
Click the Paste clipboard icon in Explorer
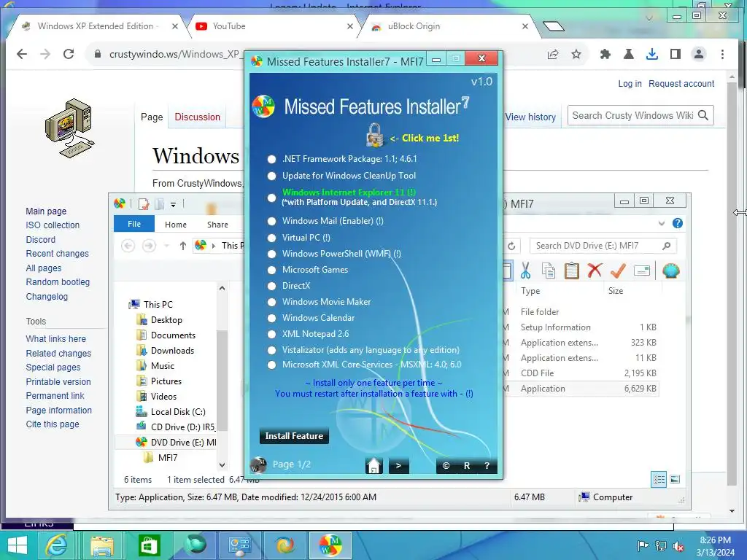pos(572,271)
